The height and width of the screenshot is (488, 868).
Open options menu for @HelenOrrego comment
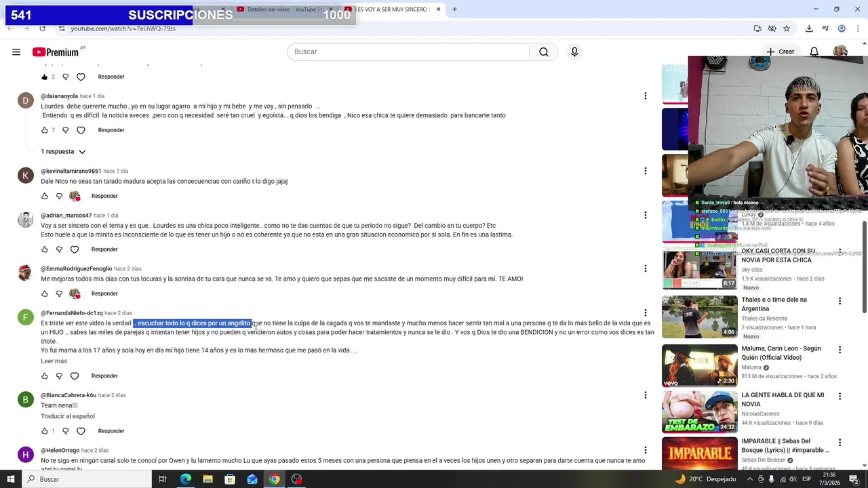(x=645, y=450)
